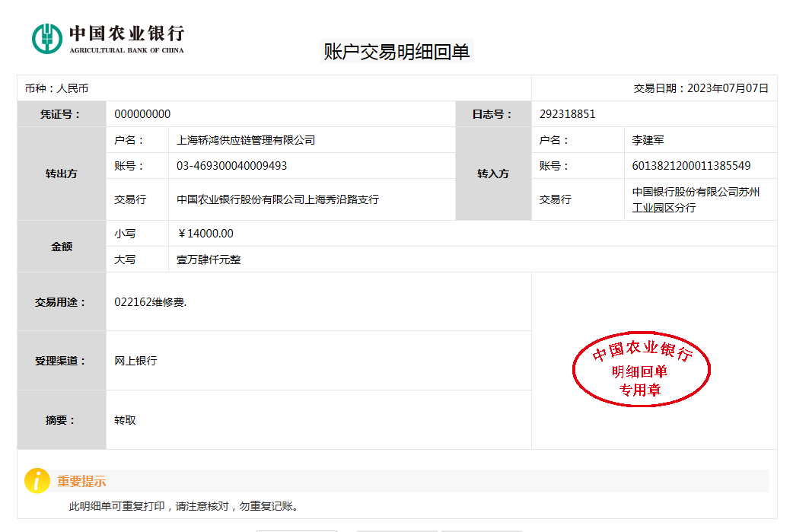Select the voucher number 000000000

click(142, 114)
